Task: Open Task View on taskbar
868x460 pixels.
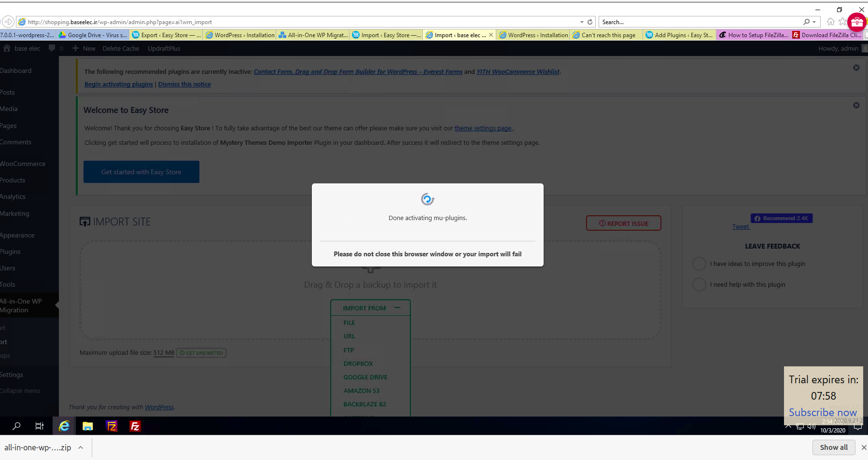Action: tap(40, 426)
